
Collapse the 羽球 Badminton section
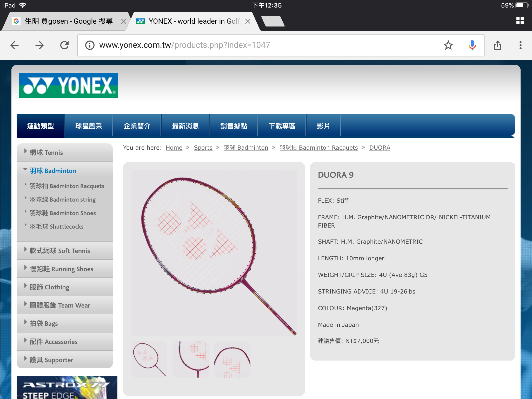click(x=52, y=171)
